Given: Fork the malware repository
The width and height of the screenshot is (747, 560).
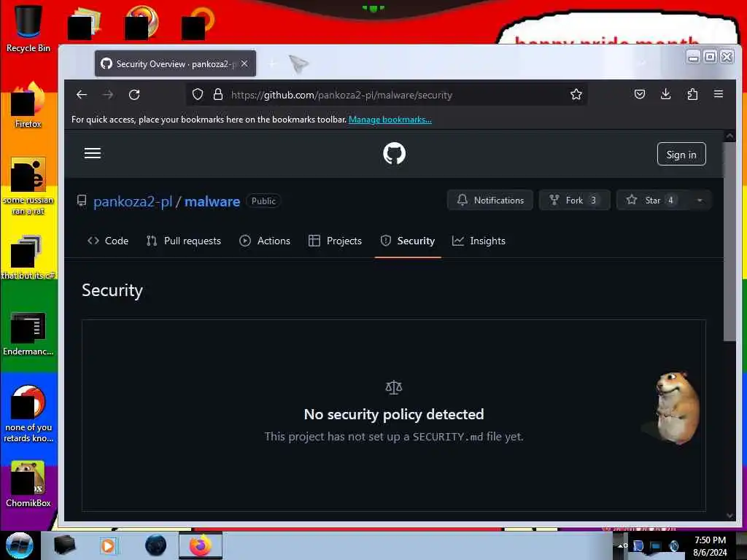Looking at the screenshot, I should tap(574, 200).
